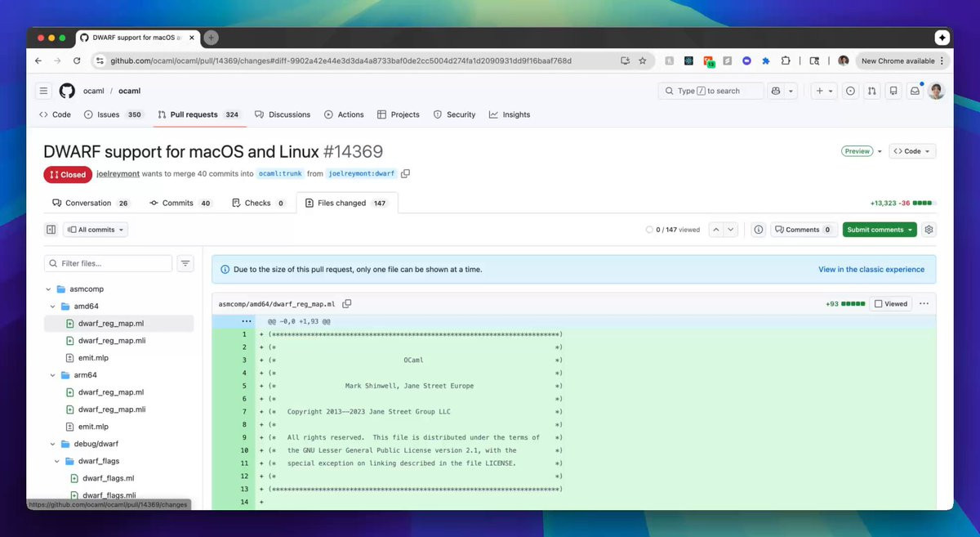Open the All commits dropdown
This screenshot has width=980, height=537.
96,230
